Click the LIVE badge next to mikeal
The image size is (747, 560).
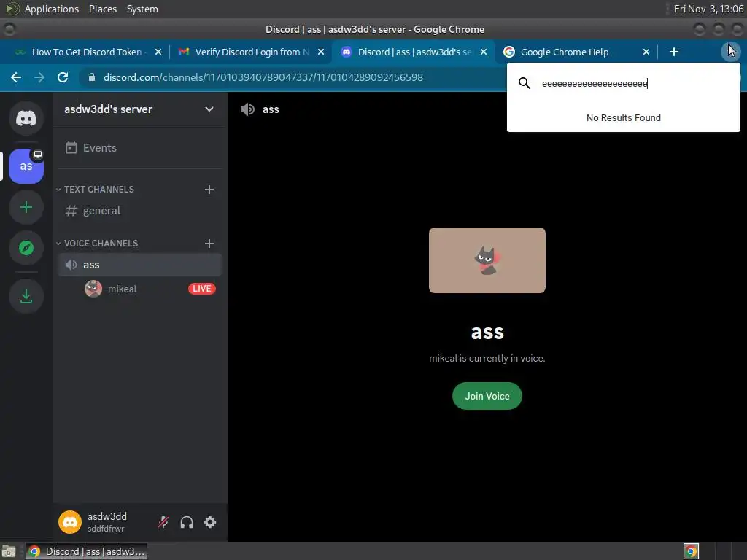click(202, 289)
